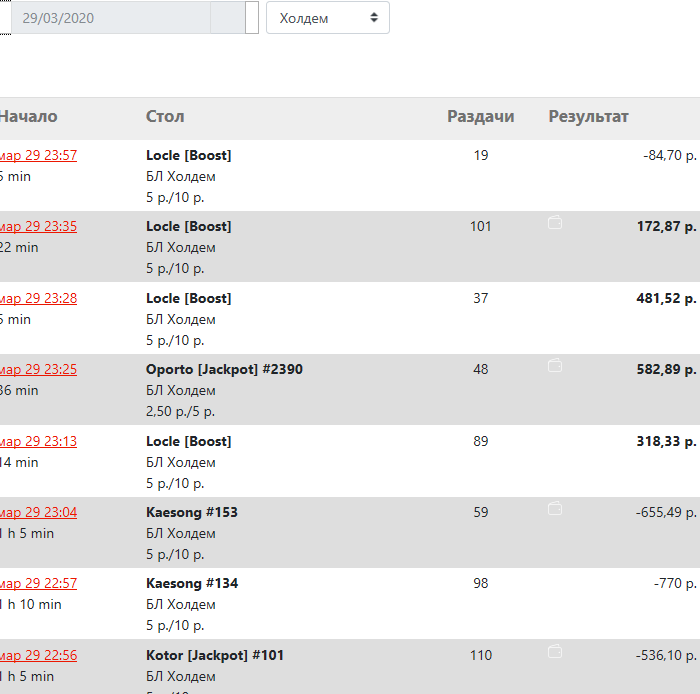
Task: Click the Стол column header
Action: tap(165, 117)
